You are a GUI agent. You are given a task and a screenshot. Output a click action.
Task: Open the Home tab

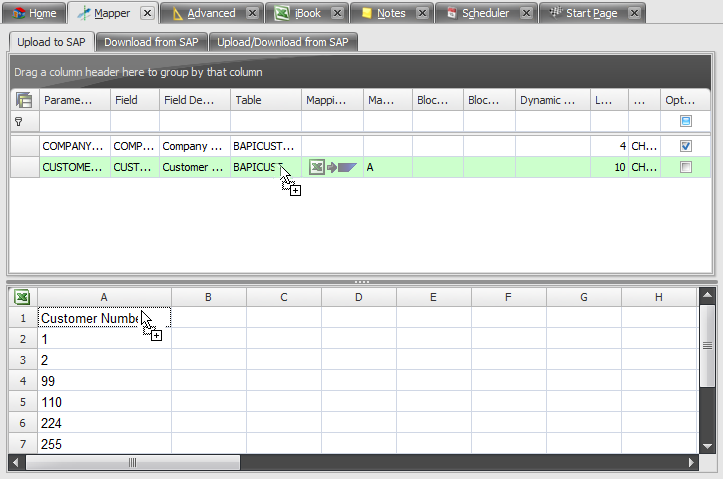click(34, 13)
